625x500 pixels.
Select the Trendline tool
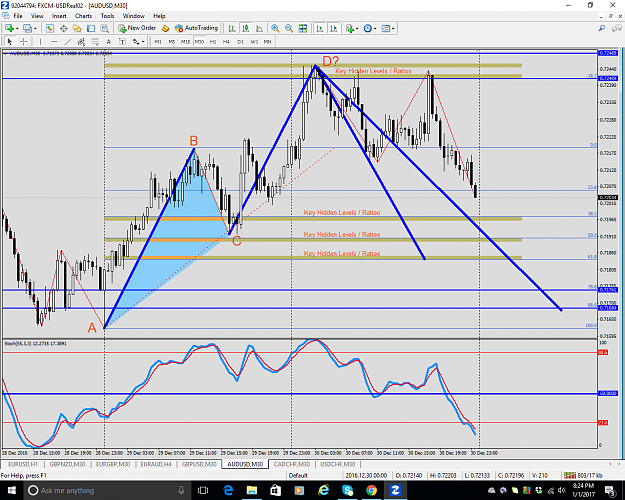pos(68,41)
